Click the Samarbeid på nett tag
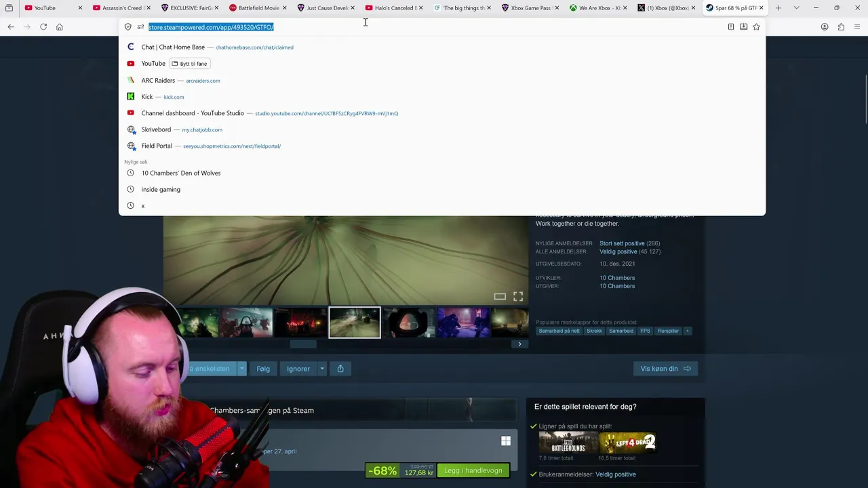The height and width of the screenshot is (488, 868). click(x=559, y=331)
